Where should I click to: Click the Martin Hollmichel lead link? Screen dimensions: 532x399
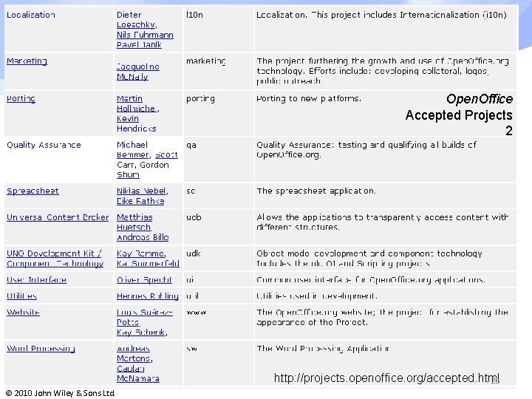pyautogui.click(x=137, y=103)
